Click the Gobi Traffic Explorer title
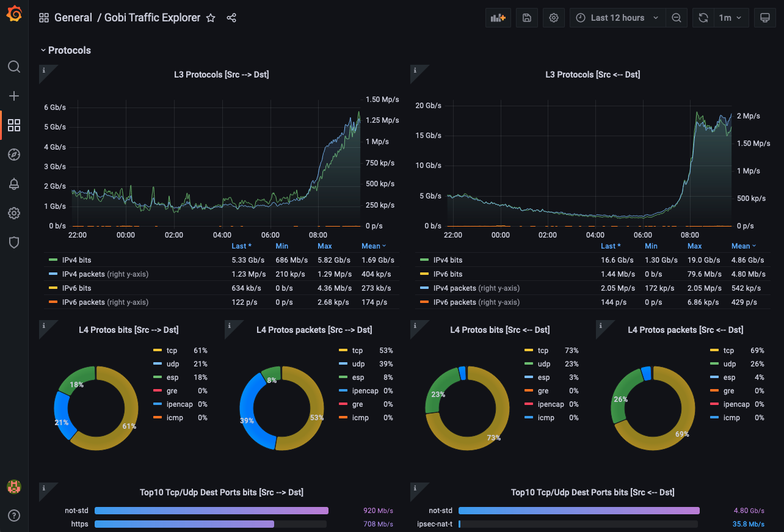Viewport: 784px width, 532px height. pyautogui.click(x=152, y=18)
